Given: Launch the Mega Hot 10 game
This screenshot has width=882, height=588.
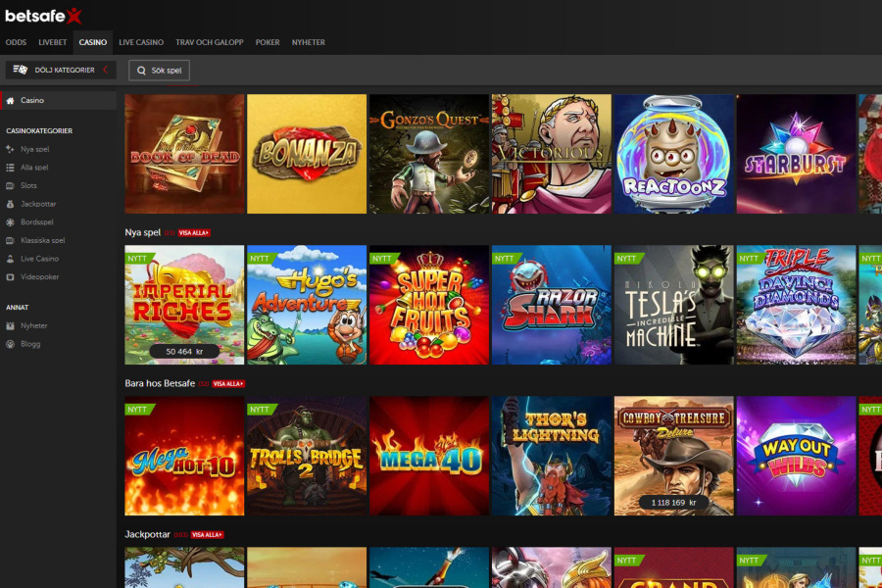Looking at the screenshot, I should click(x=184, y=456).
